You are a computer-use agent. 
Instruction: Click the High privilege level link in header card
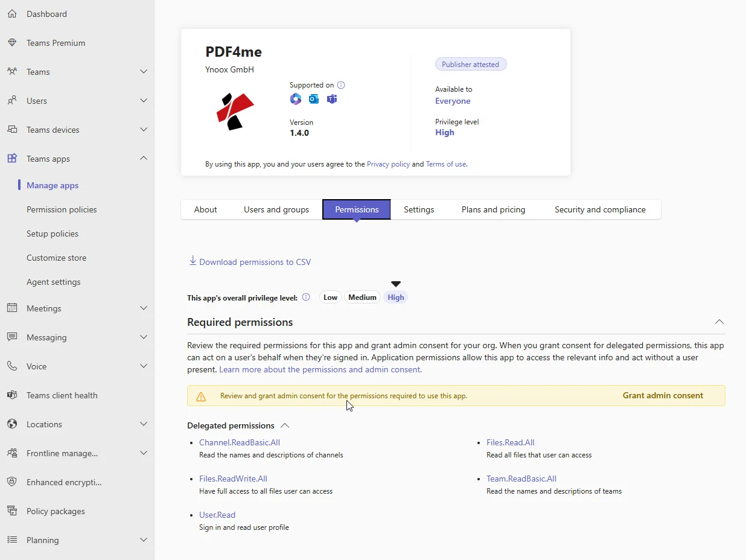[445, 132]
